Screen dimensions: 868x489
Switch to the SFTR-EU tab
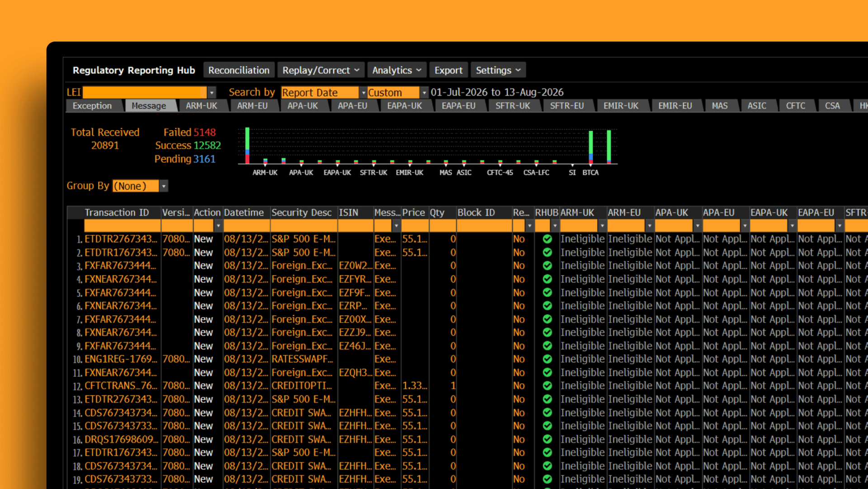tap(567, 106)
